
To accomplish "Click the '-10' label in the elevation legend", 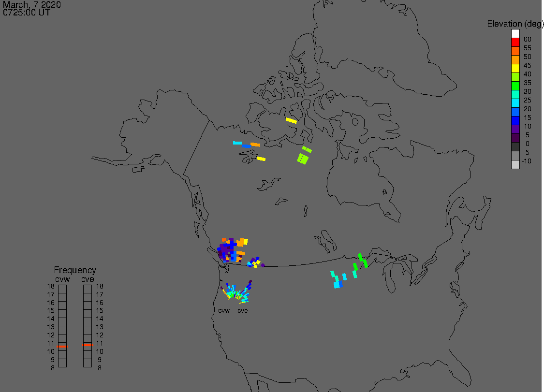I will coord(527,161).
